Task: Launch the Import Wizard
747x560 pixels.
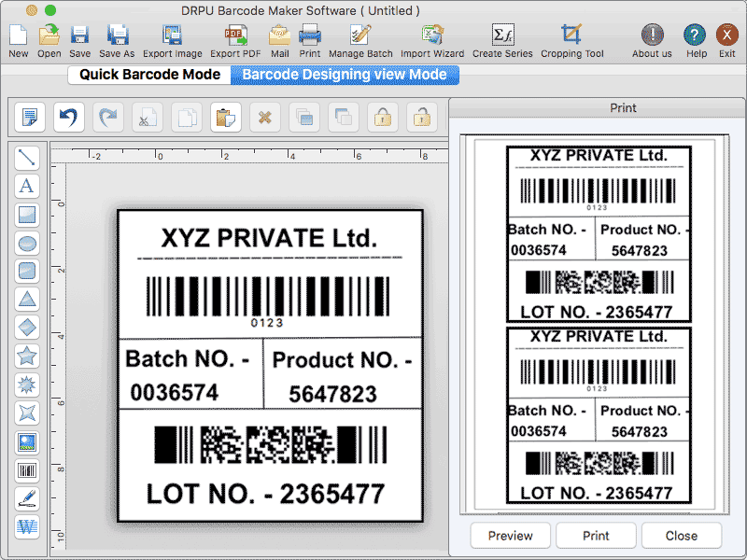Action: [432, 39]
